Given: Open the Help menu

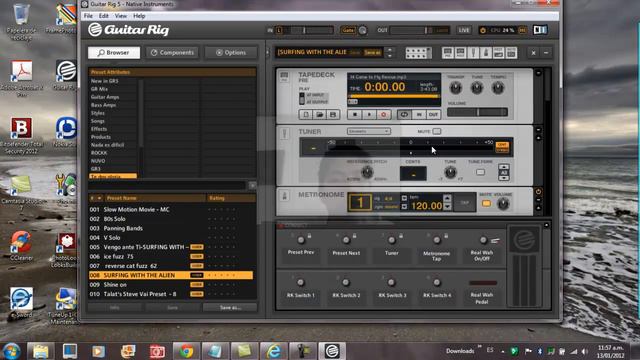Looking at the screenshot, I should coord(139,16).
